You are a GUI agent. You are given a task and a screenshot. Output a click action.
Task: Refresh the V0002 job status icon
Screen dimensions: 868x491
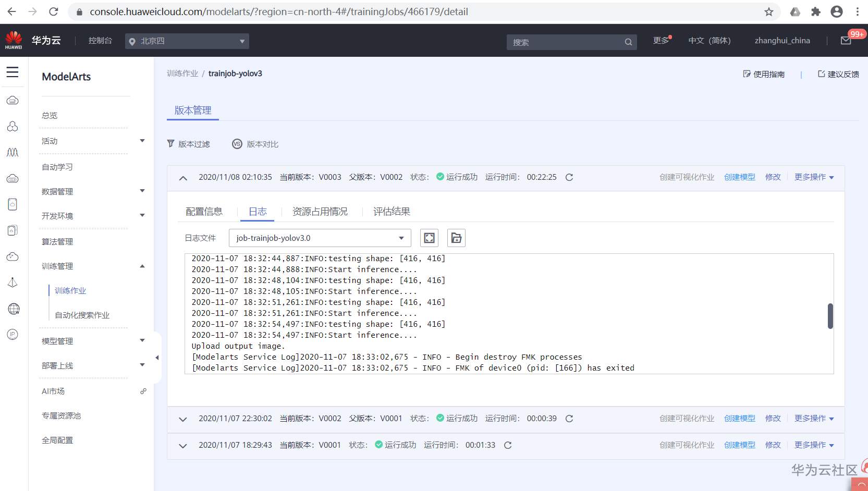(x=569, y=419)
